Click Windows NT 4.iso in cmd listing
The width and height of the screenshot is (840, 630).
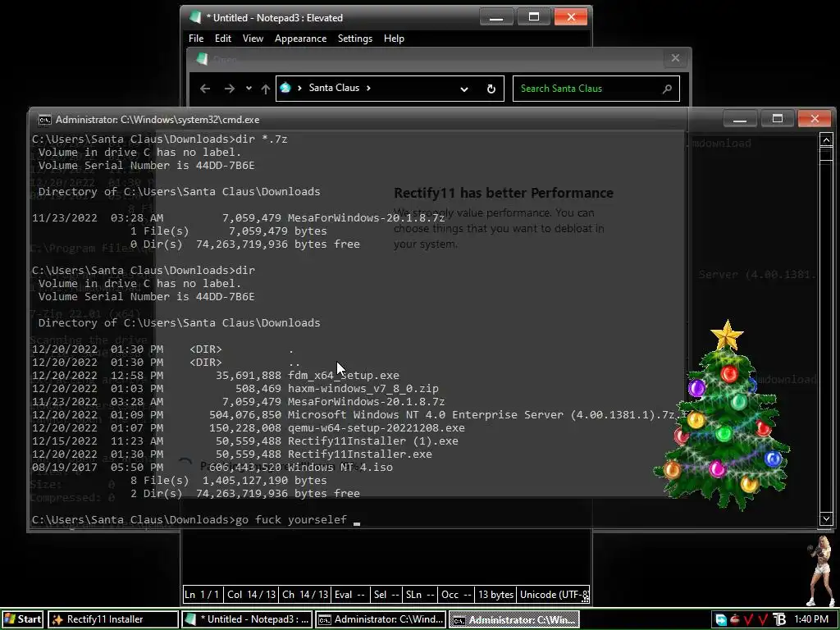[340, 467]
